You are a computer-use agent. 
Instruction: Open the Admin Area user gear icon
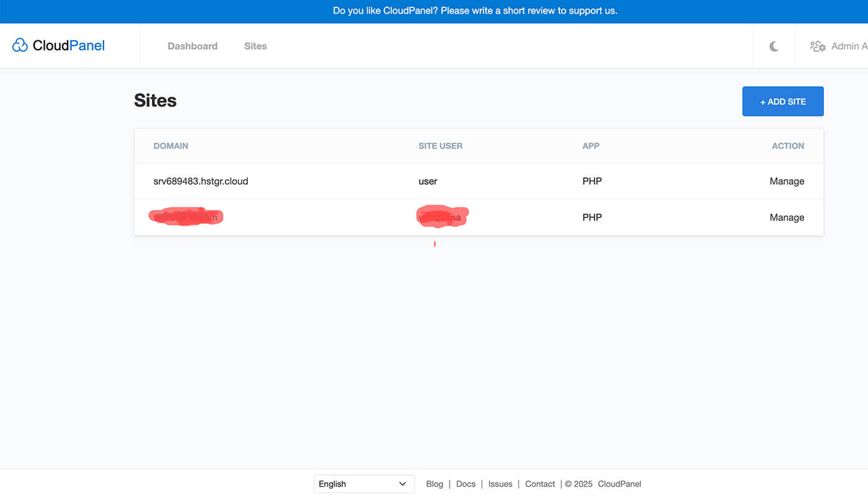[x=818, y=46]
